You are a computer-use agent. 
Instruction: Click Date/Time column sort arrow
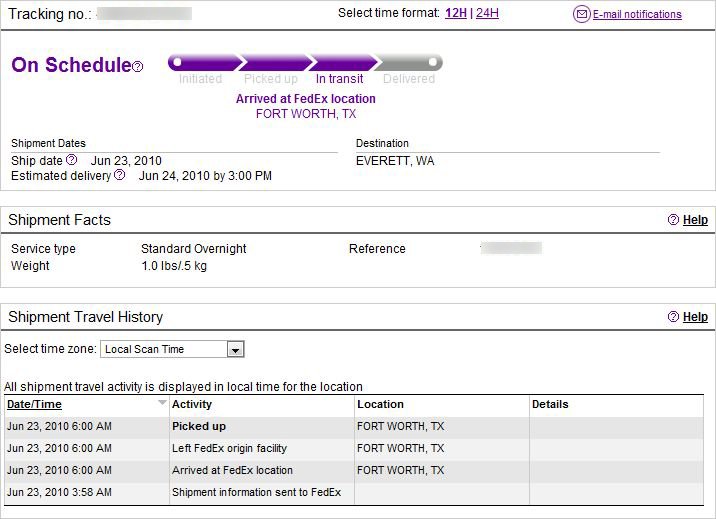pos(162,404)
